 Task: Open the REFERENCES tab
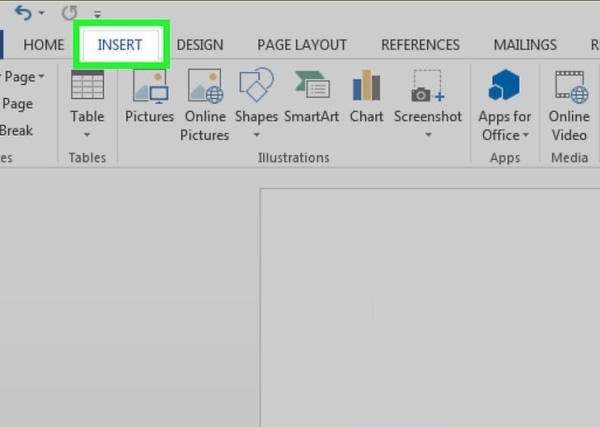click(x=420, y=45)
